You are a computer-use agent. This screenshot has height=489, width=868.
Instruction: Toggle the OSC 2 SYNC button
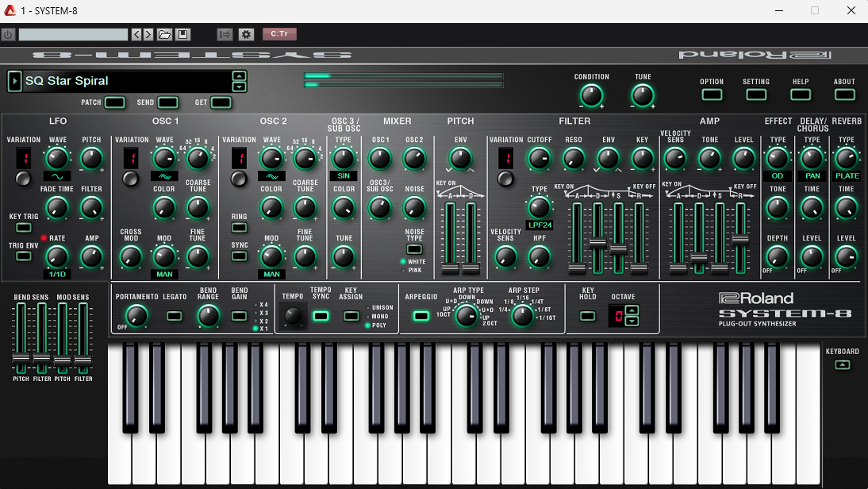[239, 256]
